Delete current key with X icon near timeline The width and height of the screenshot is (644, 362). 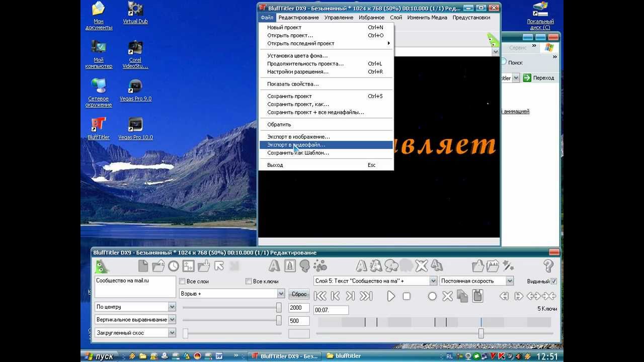(447, 296)
